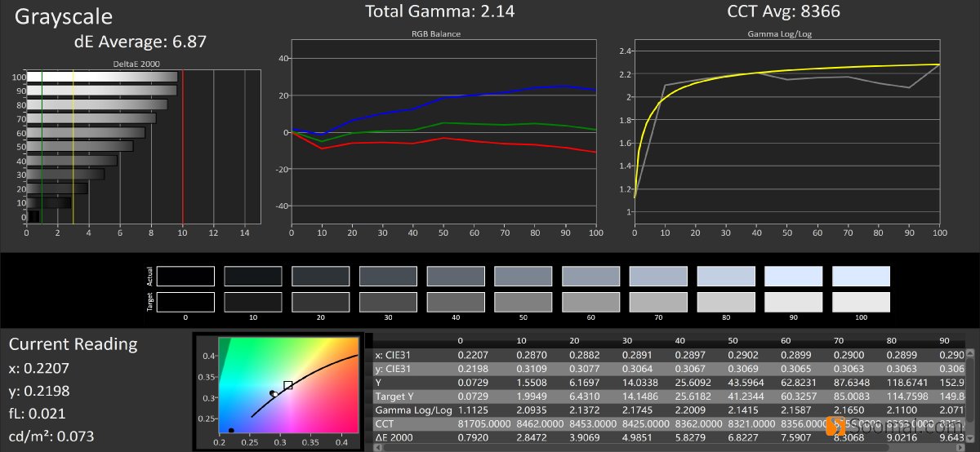Click the white point square on CIE diagram

287,385
